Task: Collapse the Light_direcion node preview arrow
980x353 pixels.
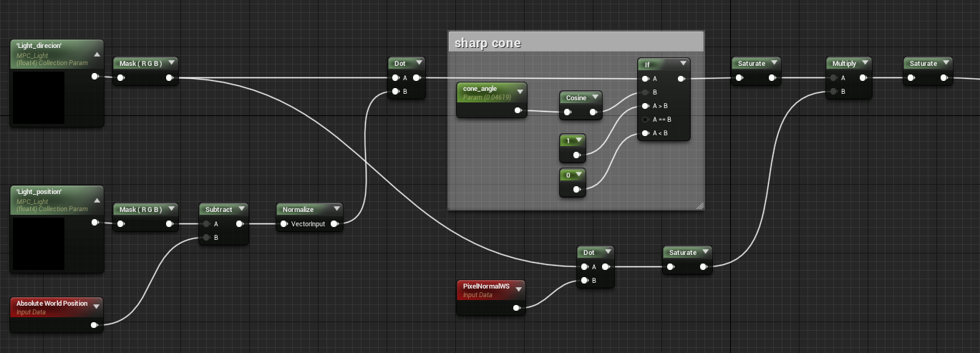Action: [97, 55]
